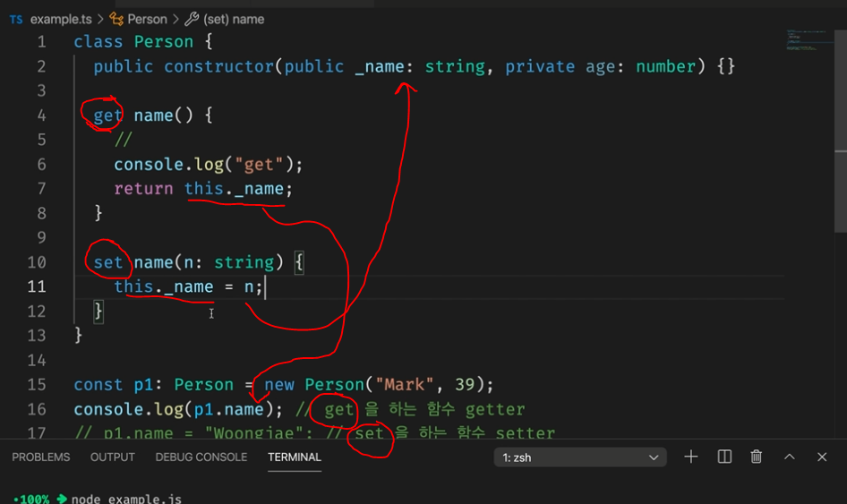Open the 1: zsh terminal dropdown
Screen dimensions: 847x504
[579, 457]
